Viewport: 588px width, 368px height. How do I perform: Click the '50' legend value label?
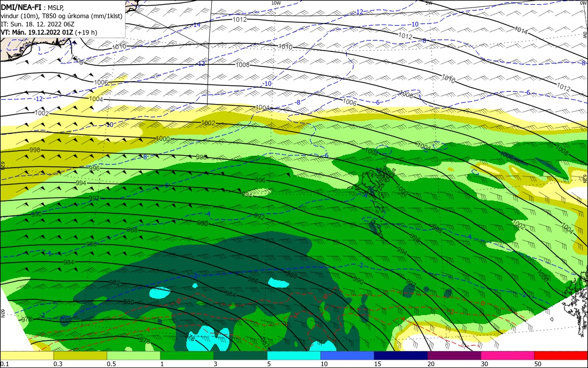[x=538, y=364]
